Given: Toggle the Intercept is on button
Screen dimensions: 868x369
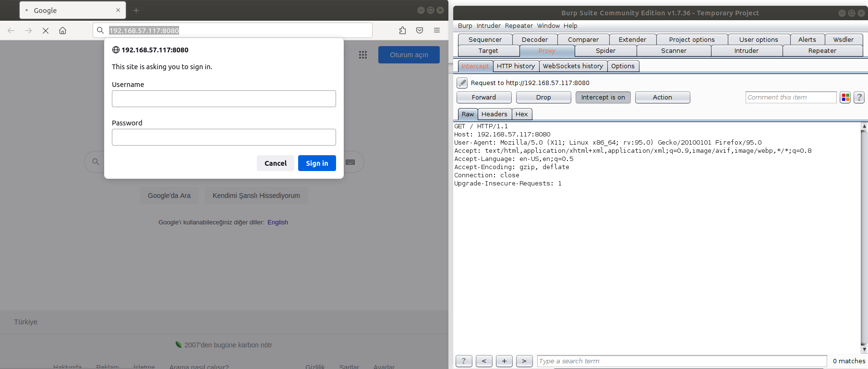Looking at the screenshot, I should point(603,97).
